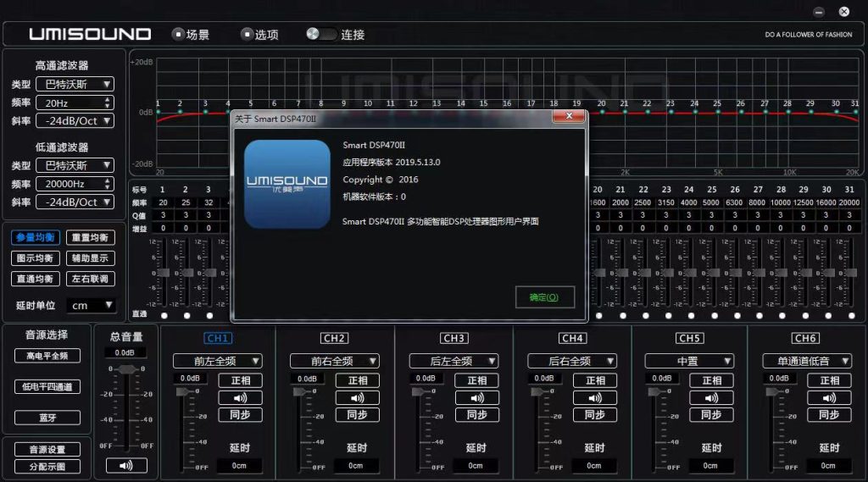Toggle bypass dot for EQ band 2

pyautogui.click(x=186, y=315)
